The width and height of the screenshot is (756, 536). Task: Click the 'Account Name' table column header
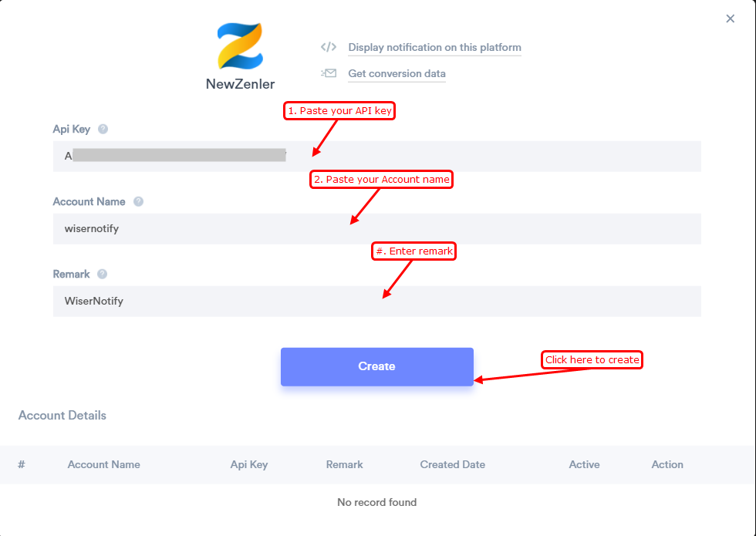coord(103,464)
